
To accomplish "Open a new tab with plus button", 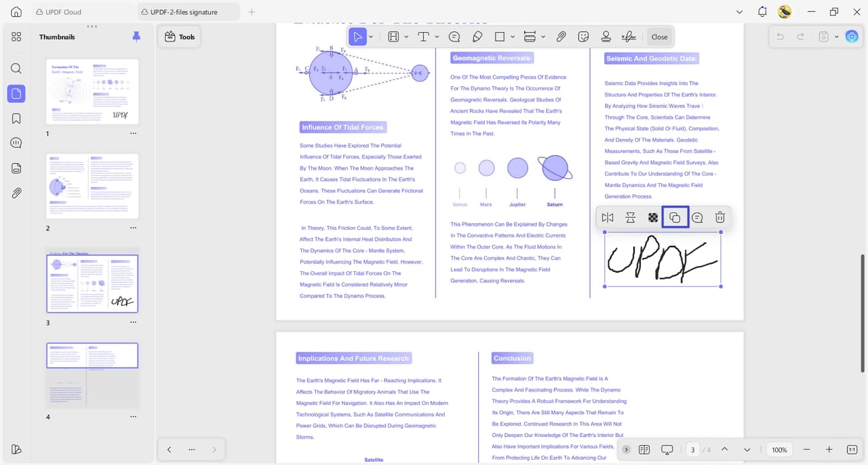I will point(252,12).
